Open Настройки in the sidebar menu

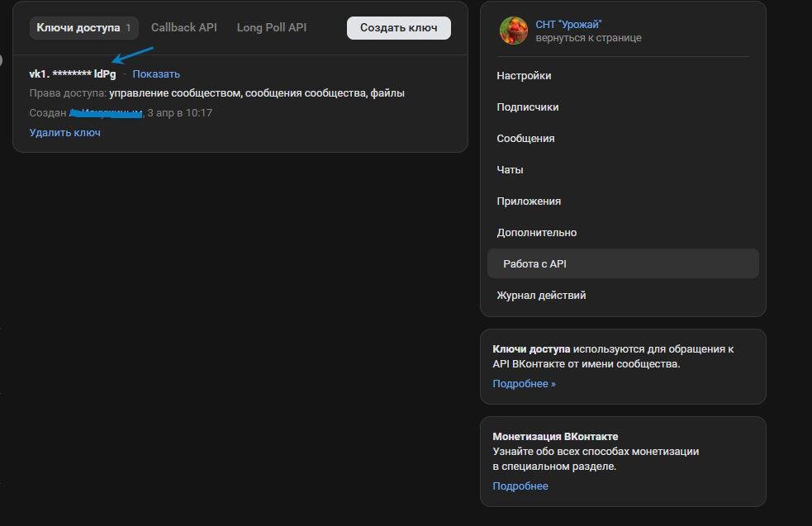(524, 76)
